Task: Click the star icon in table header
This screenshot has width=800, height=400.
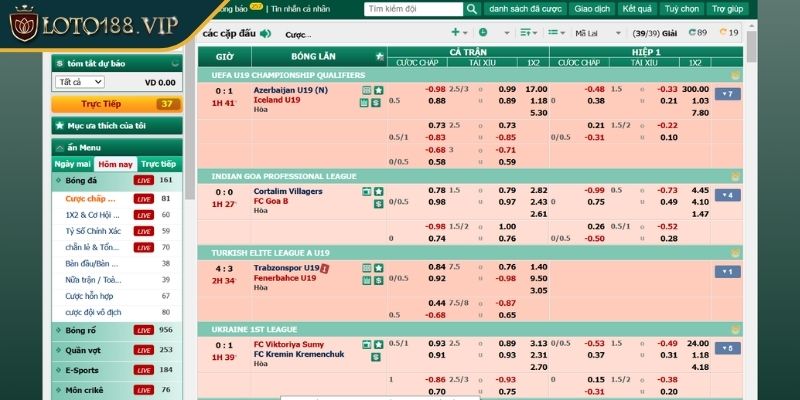Action: click(379, 56)
